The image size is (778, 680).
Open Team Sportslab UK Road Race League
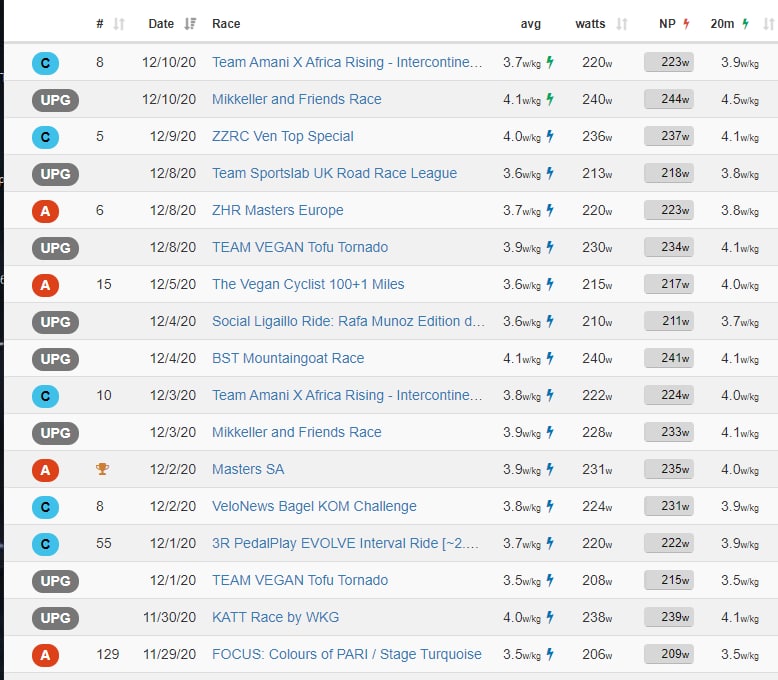tap(334, 173)
